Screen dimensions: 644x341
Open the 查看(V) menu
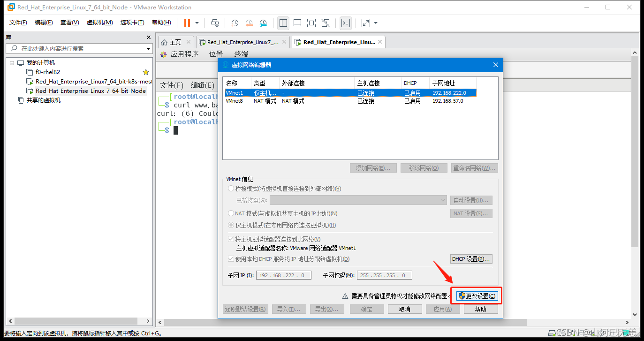70,23
